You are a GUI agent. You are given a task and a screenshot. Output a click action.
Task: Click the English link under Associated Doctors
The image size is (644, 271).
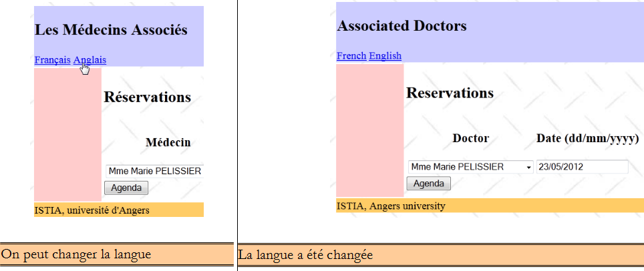click(385, 55)
